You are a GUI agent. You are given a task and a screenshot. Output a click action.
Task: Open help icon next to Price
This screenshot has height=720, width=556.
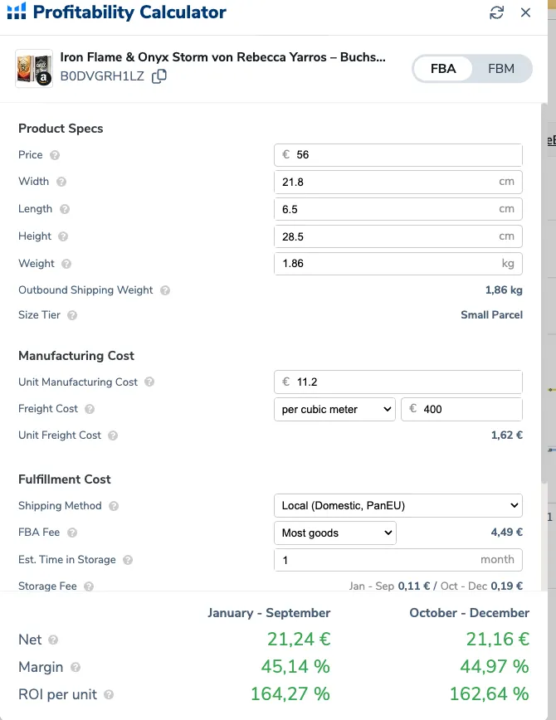click(x=55, y=155)
